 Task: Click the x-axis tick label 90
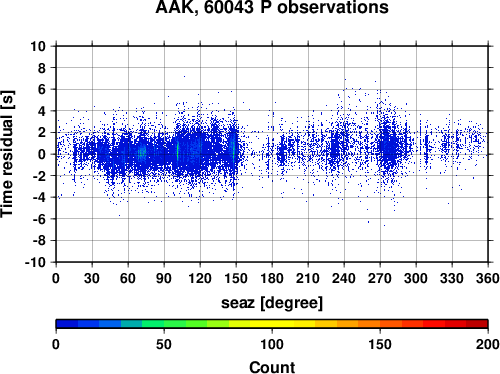tap(164, 278)
